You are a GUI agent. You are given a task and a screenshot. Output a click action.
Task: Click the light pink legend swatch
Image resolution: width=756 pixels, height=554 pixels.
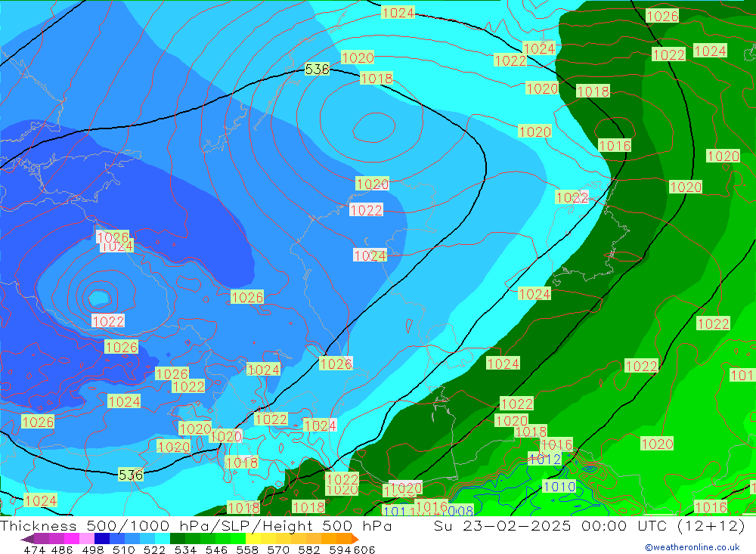(x=87, y=539)
